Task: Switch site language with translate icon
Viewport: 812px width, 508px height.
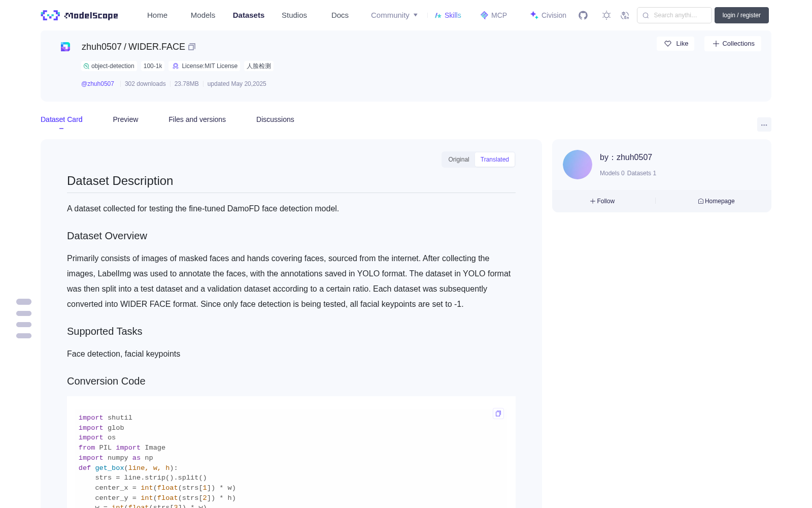Action: pos(625,15)
